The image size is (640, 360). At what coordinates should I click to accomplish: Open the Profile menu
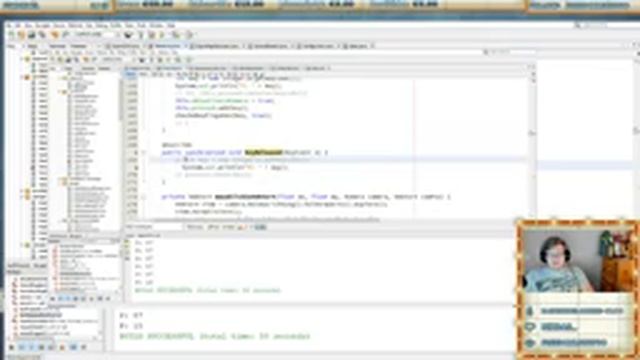(x=116, y=26)
